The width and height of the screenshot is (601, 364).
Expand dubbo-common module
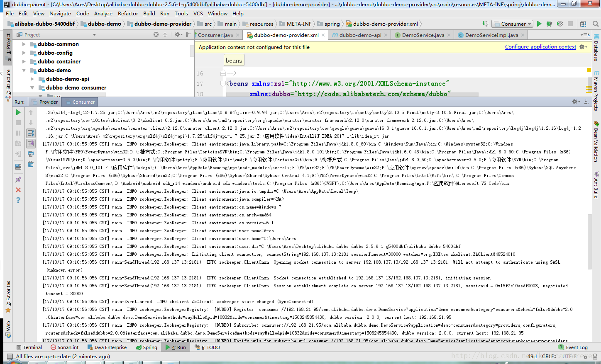point(24,44)
